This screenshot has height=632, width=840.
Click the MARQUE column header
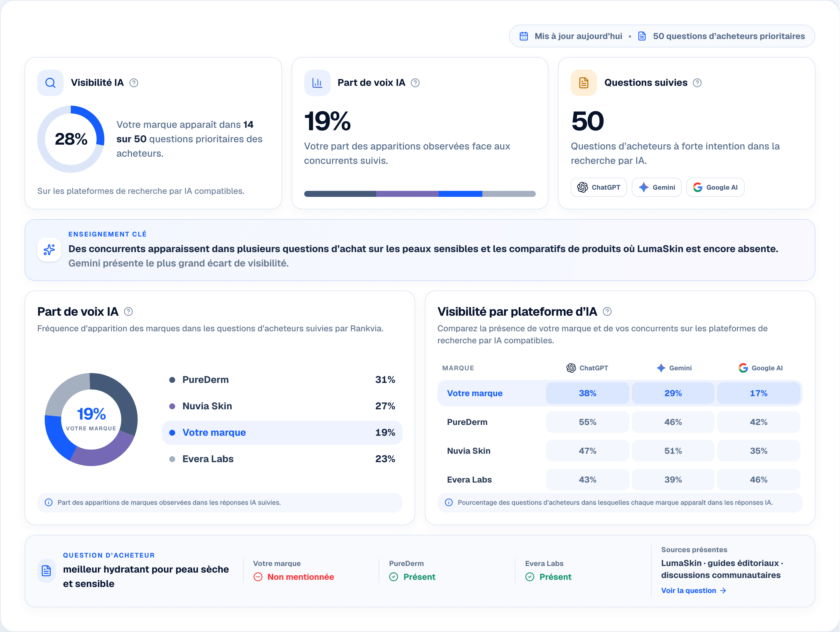tap(458, 368)
